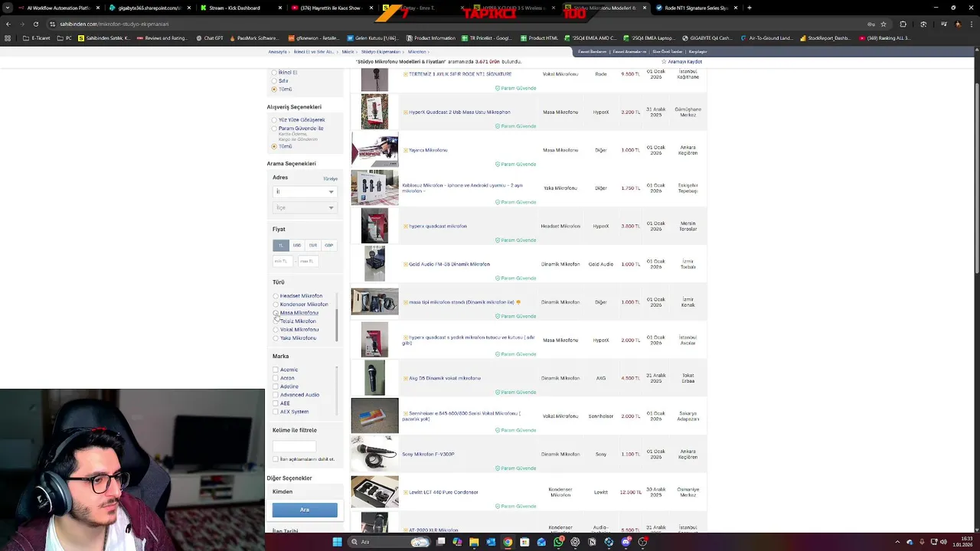
Task: Click the star icon next to Aramayı Kaydet
Action: 665,61
